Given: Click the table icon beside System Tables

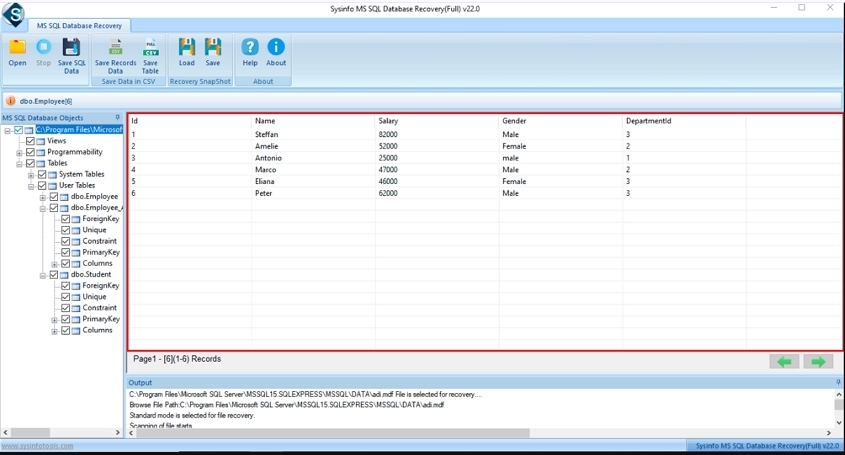Looking at the screenshot, I should [52, 175].
